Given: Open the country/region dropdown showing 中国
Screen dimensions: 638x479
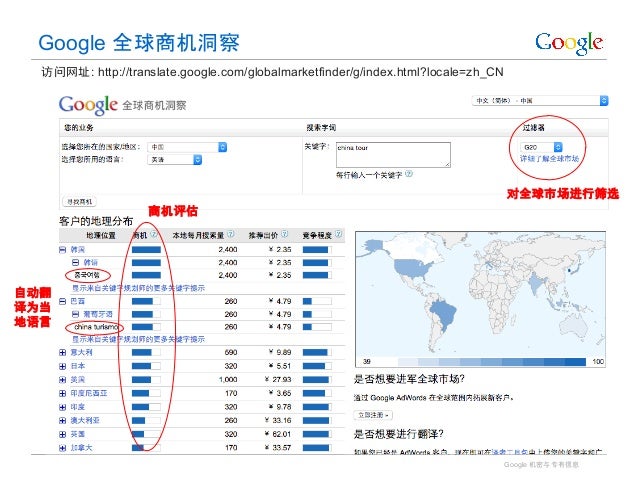Looking at the screenshot, I should click(187, 147).
